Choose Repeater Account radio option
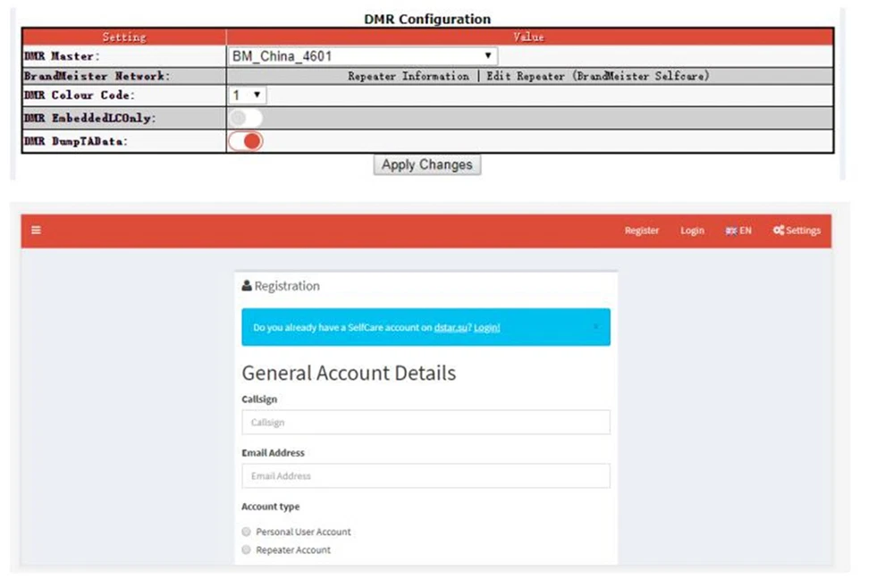The width and height of the screenshot is (894, 588). (x=247, y=550)
